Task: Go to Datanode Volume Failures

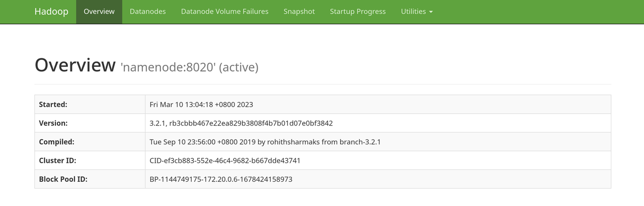Action: click(224, 12)
